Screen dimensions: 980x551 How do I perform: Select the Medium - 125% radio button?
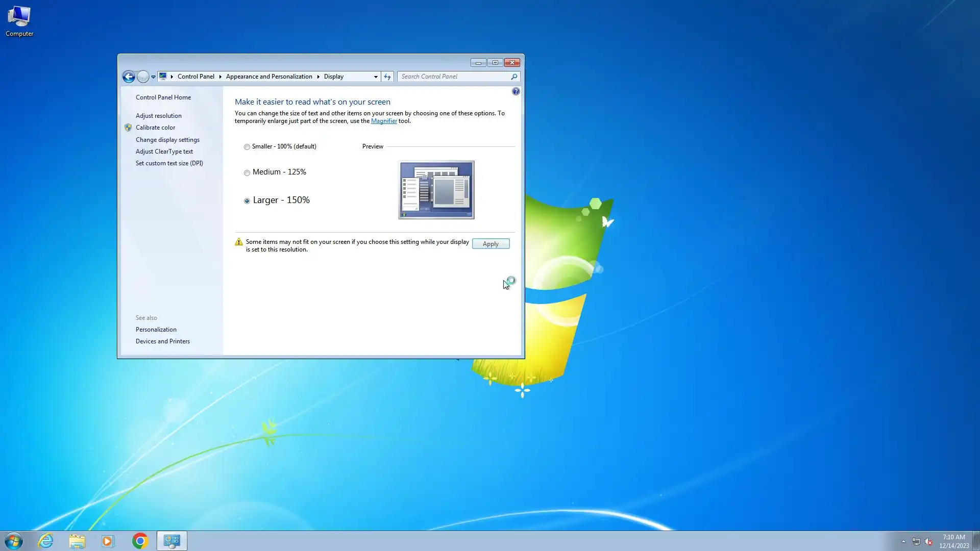pos(247,173)
